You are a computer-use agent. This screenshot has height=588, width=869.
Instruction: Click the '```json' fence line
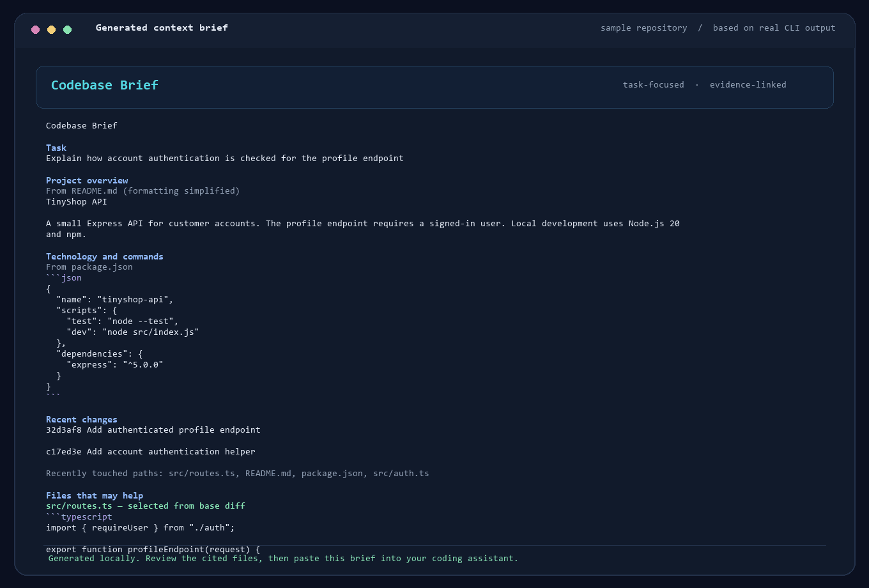coord(64,277)
